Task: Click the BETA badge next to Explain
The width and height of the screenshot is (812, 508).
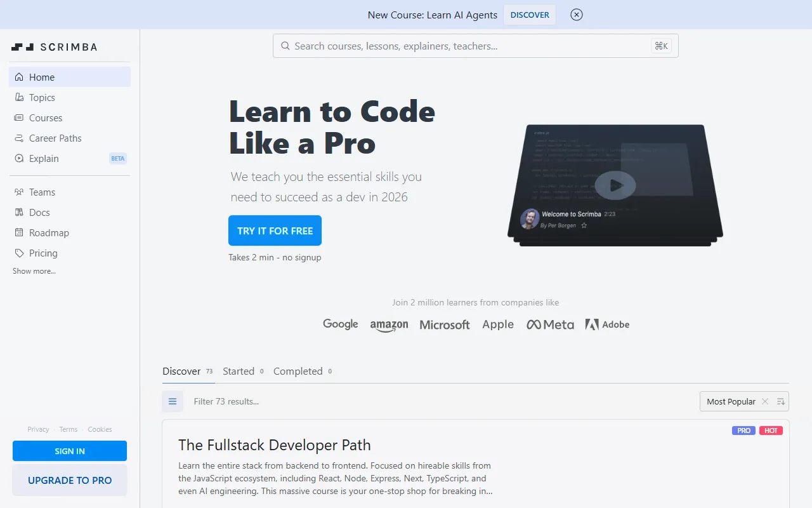Action: click(x=118, y=159)
